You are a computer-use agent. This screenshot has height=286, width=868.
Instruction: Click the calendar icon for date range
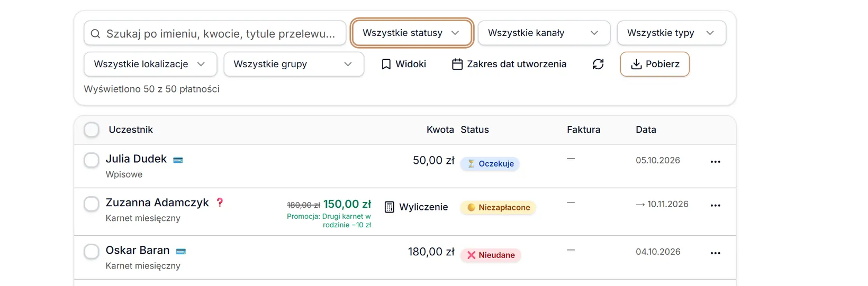click(x=457, y=64)
